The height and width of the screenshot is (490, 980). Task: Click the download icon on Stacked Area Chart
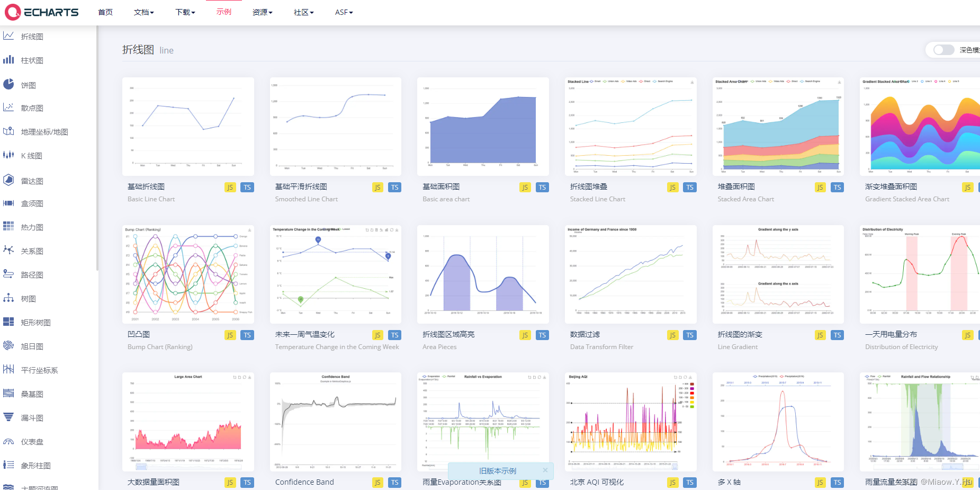tap(839, 82)
